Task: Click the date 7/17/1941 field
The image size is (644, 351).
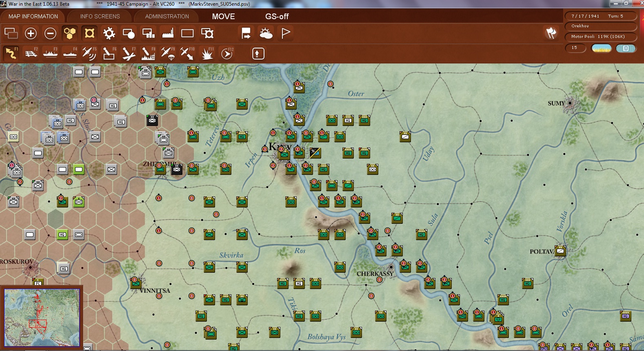Action: pos(585,16)
